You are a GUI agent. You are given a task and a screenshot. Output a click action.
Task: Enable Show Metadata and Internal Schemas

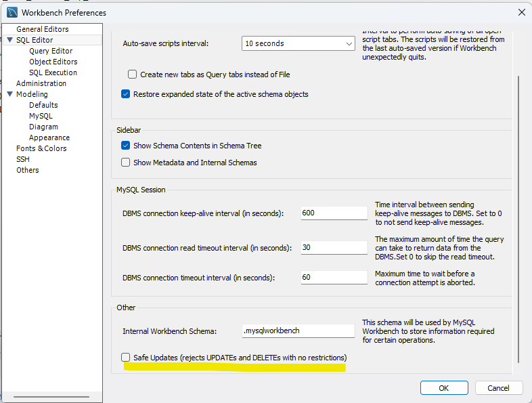125,163
